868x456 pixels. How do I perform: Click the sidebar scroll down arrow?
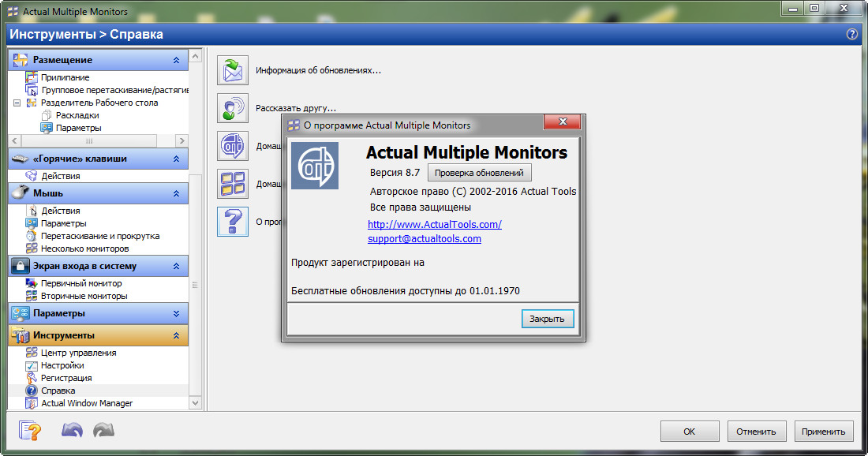(195, 403)
